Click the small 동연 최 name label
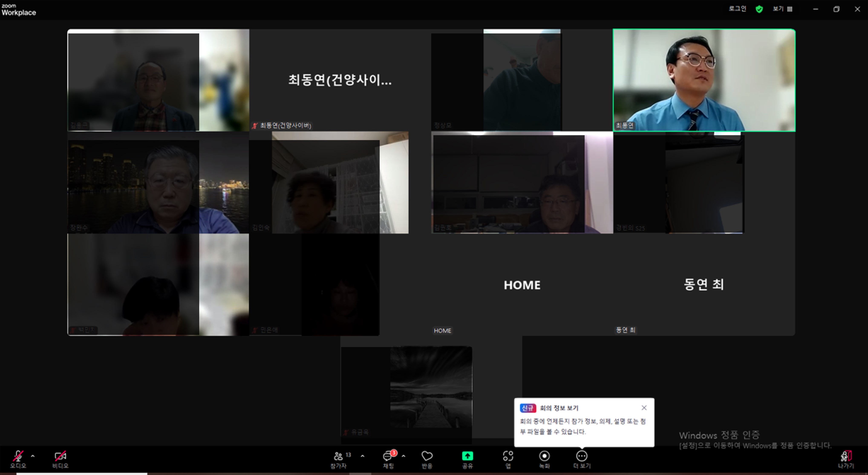 pos(626,330)
